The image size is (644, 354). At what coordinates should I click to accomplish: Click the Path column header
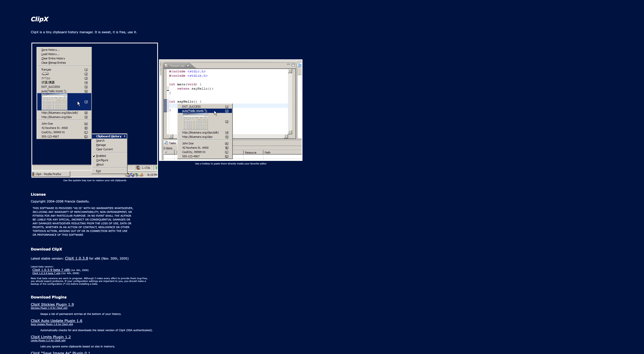[282, 153]
